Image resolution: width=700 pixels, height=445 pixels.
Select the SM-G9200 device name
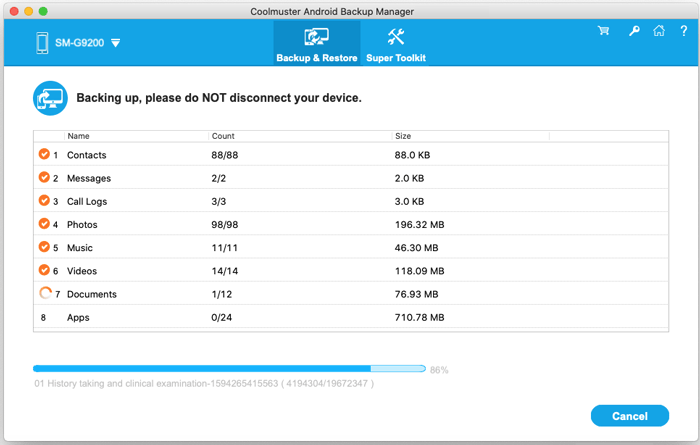click(x=79, y=43)
